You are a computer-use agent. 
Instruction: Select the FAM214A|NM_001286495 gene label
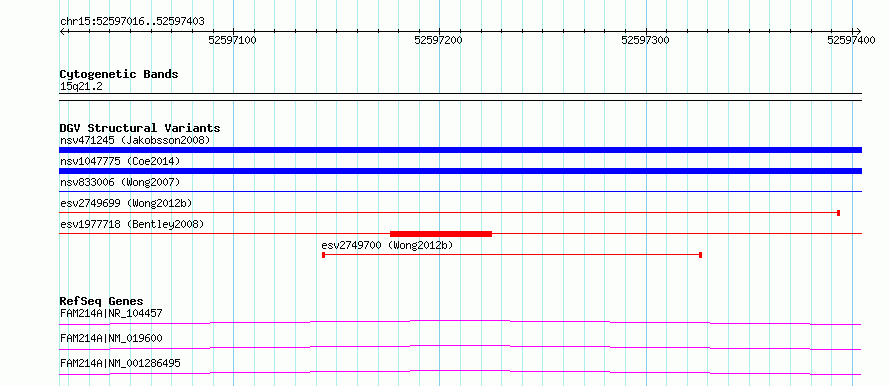tap(120, 363)
